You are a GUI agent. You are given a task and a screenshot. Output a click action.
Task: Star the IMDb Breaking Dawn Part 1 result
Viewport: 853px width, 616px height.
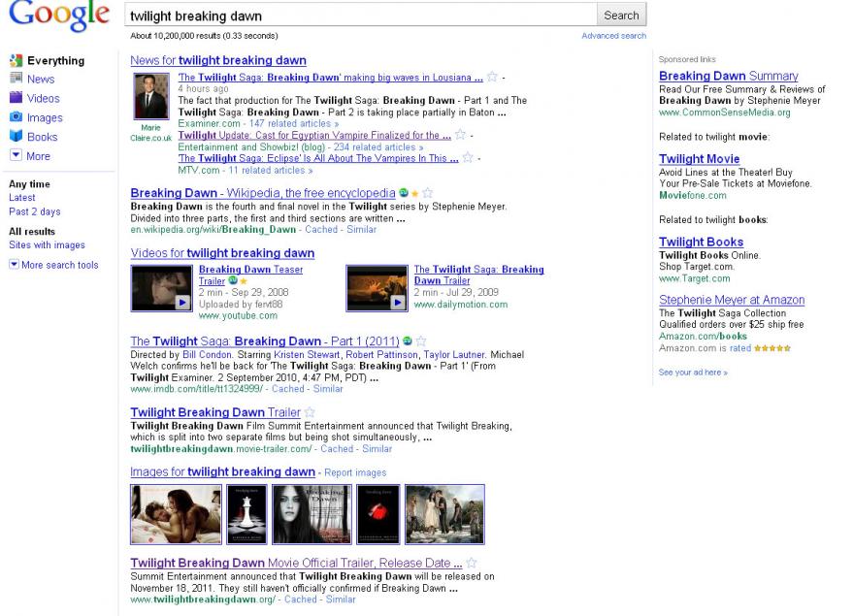pos(420,340)
